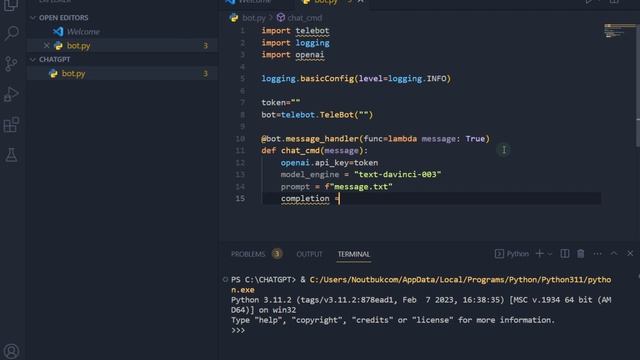Viewport: 640px width, 360px height.
Task: Click the 'def chat_cmd(message):' line
Action: tap(314, 151)
